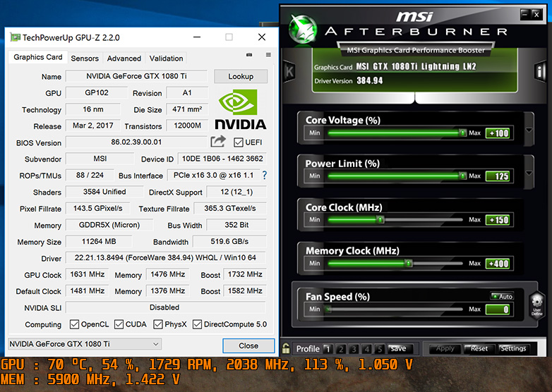The image size is (552, 392).
Task: Toggle the OpenCL checkbox
Action: [74, 324]
